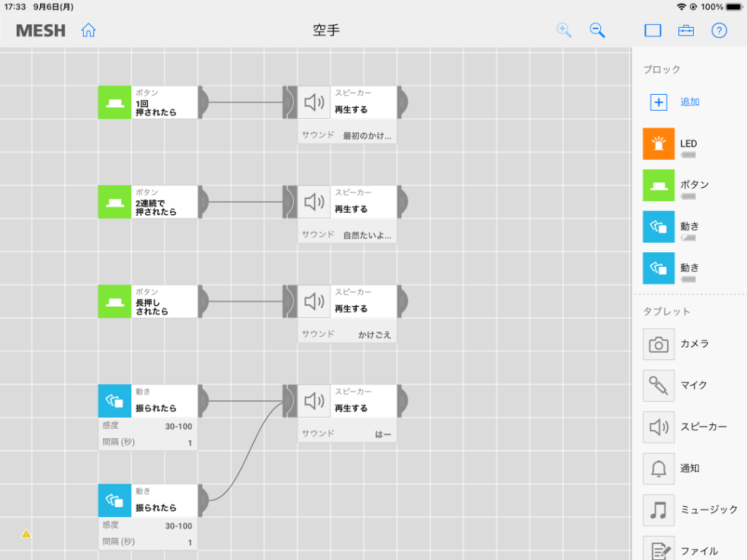
Task: Click the plus icon to add block
Action: point(659,102)
